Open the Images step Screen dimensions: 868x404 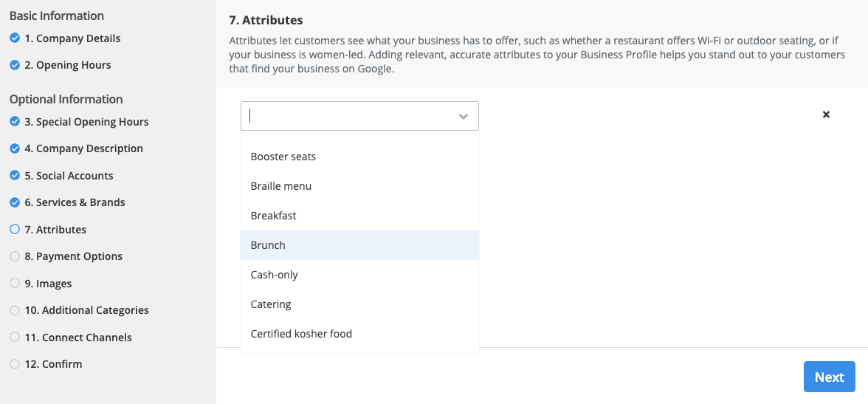[48, 283]
